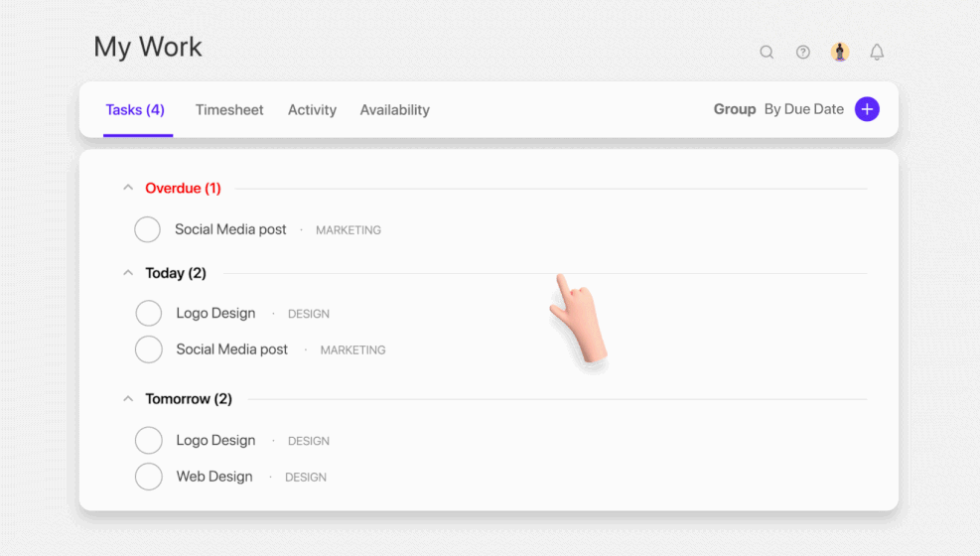Open the user profile avatar
This screenshot has height=556, width=980.
tap(840, 52)
